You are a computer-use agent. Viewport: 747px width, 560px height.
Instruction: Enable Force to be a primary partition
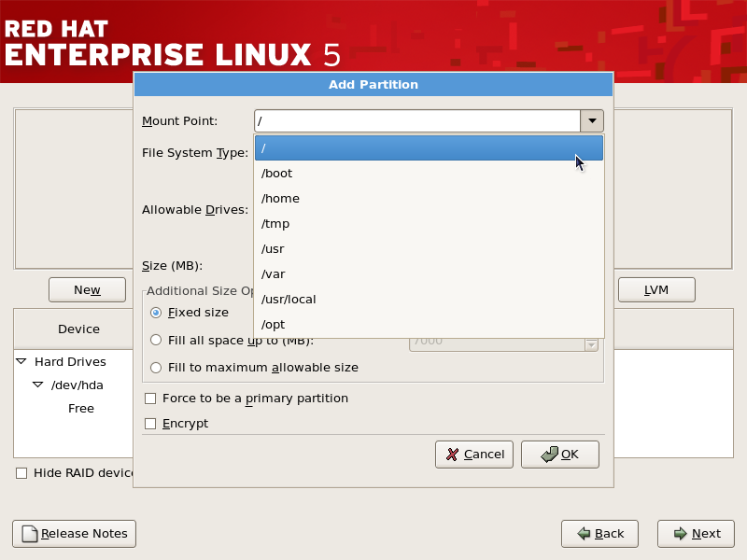click(150, 399)
